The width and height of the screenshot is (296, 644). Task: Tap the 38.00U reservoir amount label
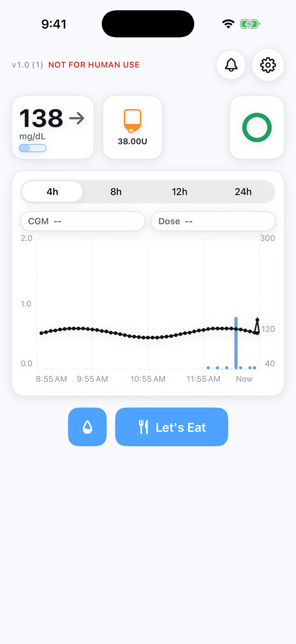click(132, 141)
